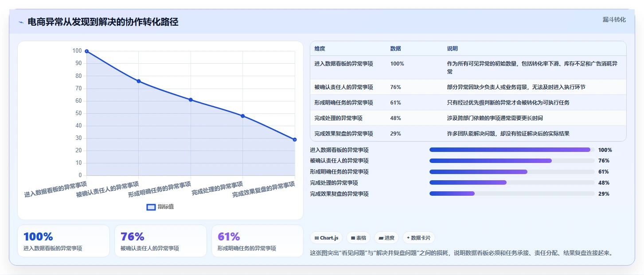Click the progress label 进入数据看板的异常事项
The height and width of the screenshot is (275, 644).
point(339,150)
